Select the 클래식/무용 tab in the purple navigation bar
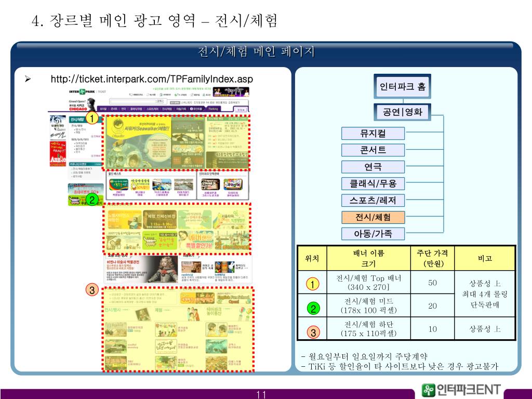This screenshot has width=532, height=399. [137, 109]
